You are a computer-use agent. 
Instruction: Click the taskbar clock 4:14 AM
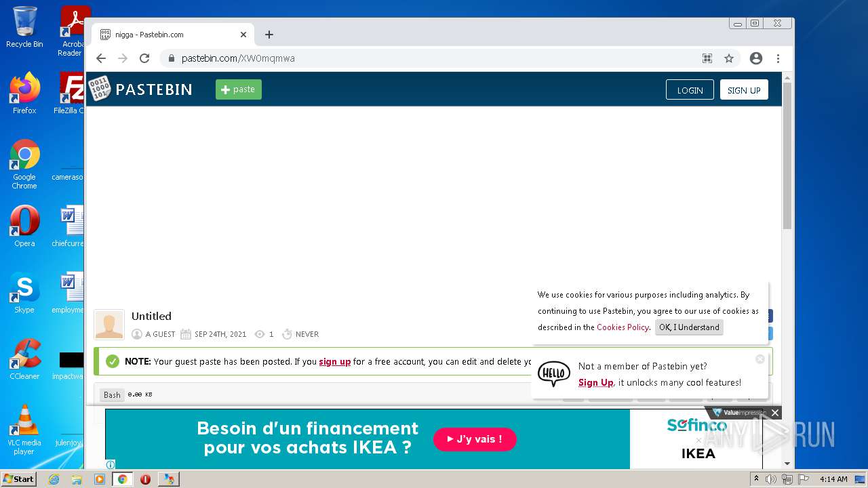click(833, 479)
